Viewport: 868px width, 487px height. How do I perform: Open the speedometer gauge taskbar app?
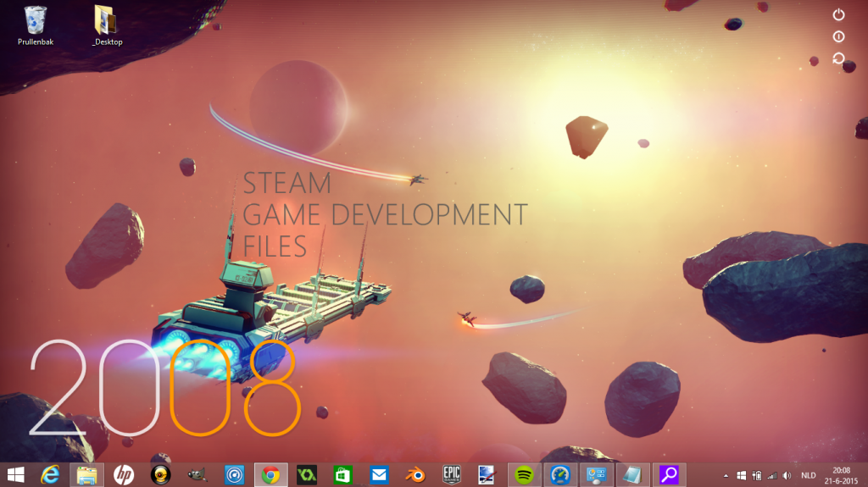[560, 475]
